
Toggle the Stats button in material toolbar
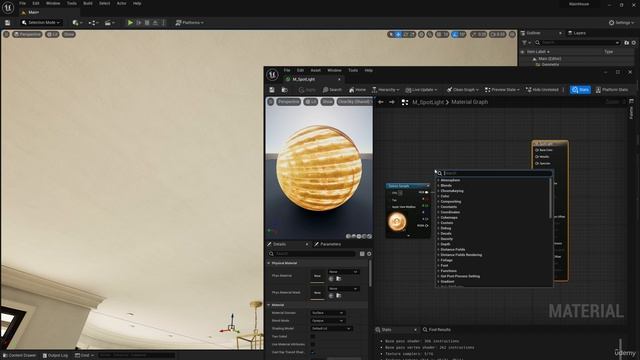click(580, 90)
